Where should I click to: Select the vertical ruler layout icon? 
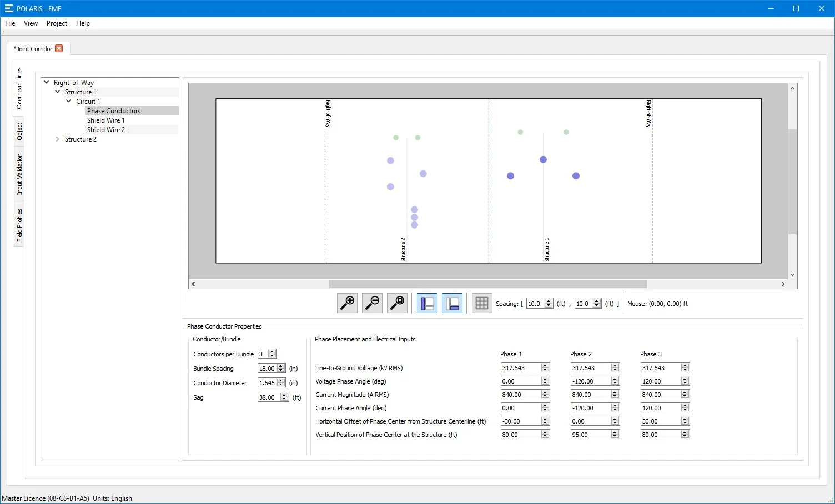(426, 303)
